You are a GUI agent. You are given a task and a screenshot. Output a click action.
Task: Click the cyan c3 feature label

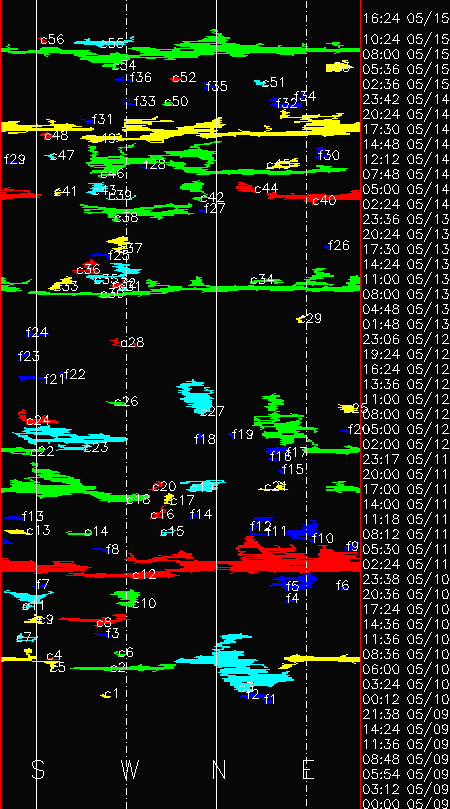(246, 687)
